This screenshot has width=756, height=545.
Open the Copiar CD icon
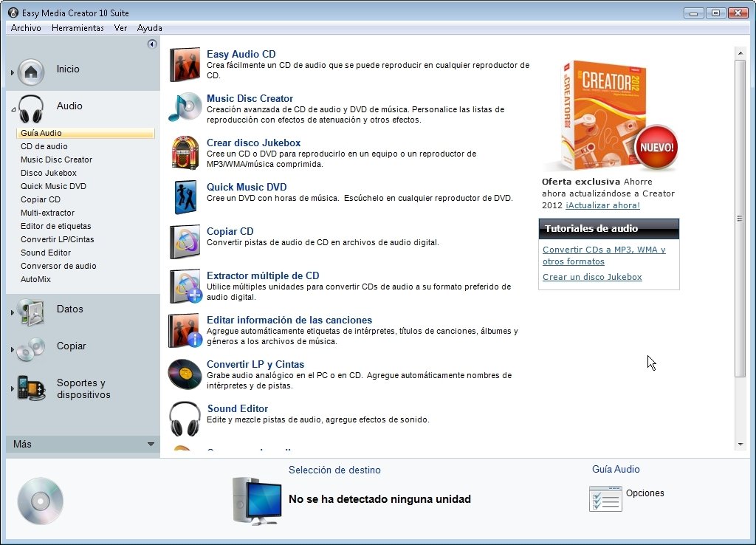point(185,241)
